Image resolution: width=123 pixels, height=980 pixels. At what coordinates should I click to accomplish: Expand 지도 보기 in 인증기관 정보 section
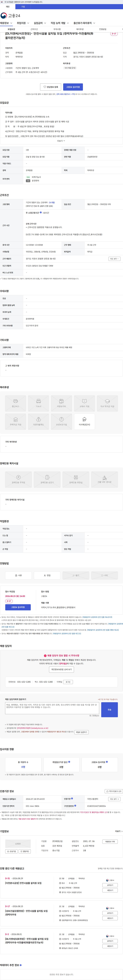tap(114, 799)
